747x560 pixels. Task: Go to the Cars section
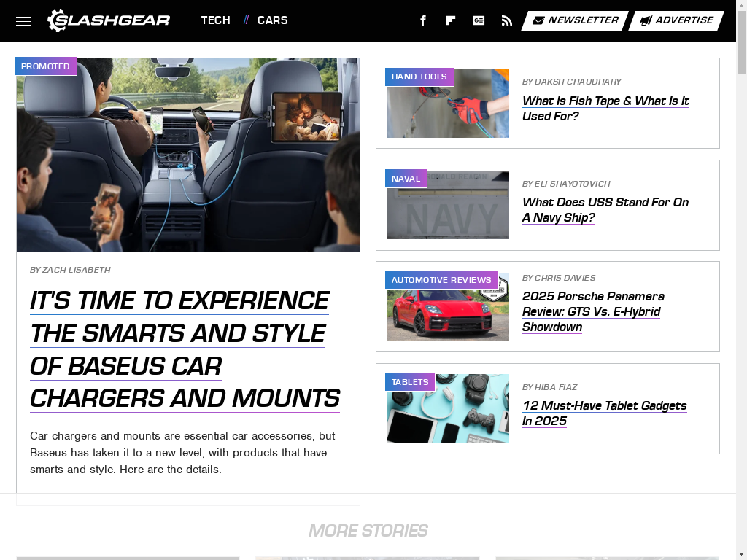click(x=273, y=20)
